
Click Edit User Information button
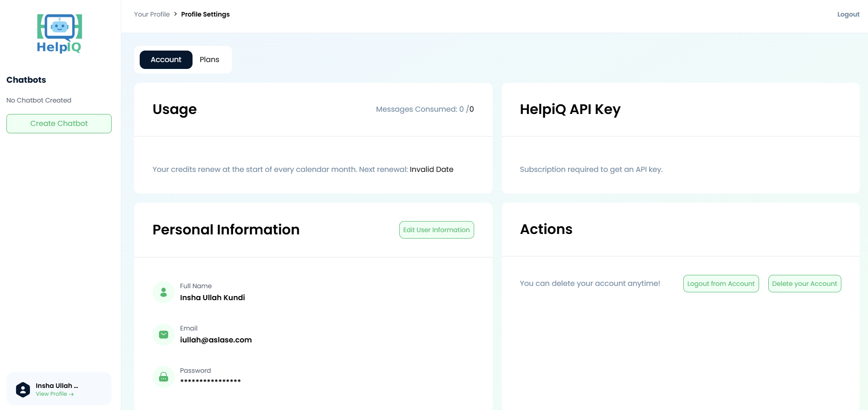tap(437, 230)
